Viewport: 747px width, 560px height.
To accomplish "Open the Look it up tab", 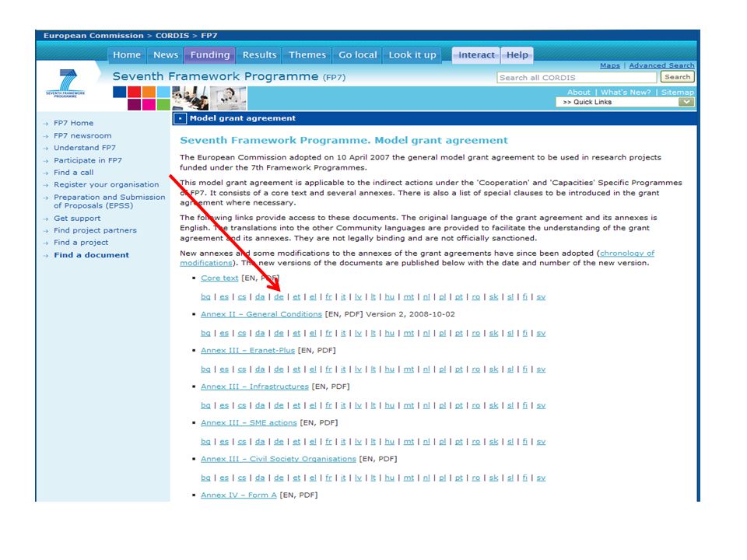I will [412, 54].
